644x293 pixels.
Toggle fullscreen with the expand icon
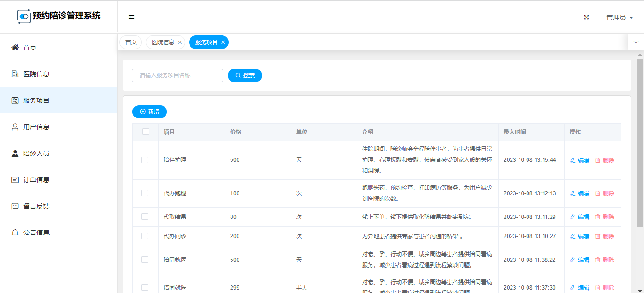click(586, 17)
